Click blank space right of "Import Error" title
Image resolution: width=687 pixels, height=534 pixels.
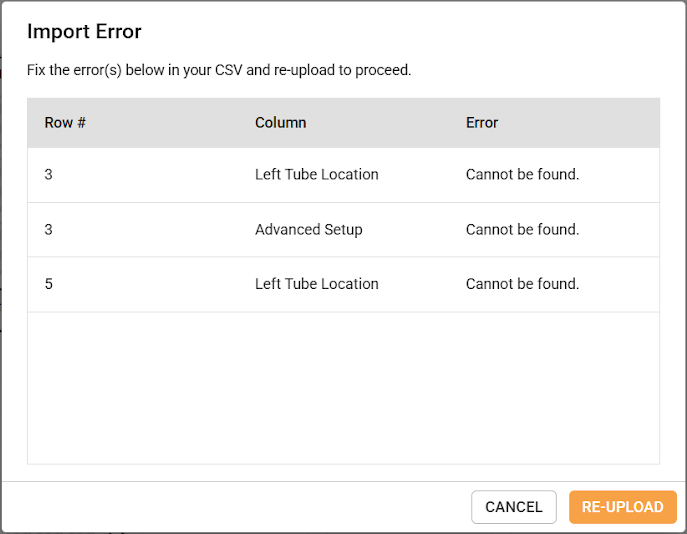(x=400, y=31)
